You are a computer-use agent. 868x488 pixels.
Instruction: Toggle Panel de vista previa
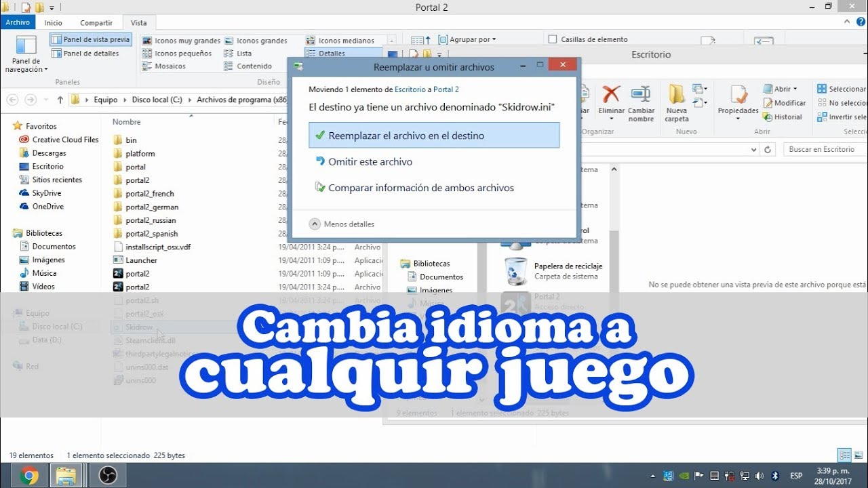point(91,40)
